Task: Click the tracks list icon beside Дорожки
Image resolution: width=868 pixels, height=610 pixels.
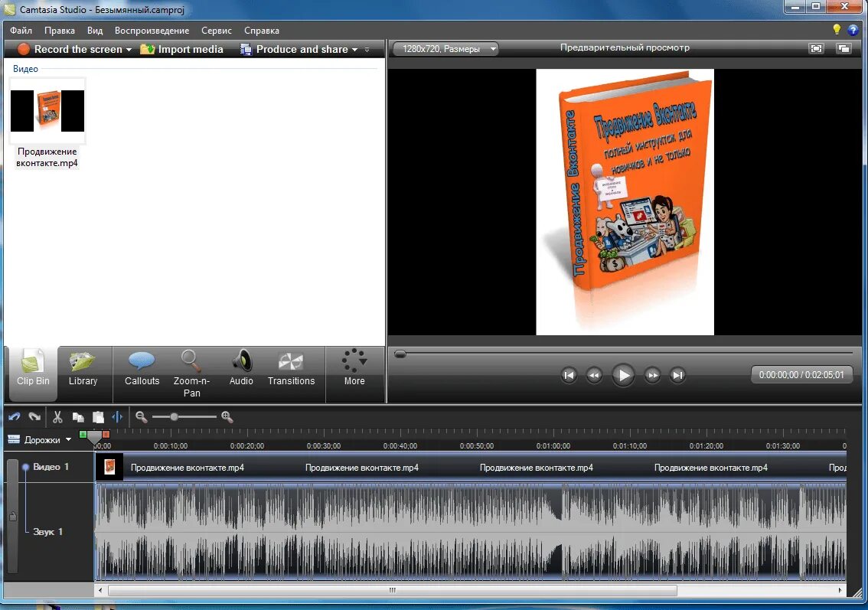Action: click(x=14, y=439)
